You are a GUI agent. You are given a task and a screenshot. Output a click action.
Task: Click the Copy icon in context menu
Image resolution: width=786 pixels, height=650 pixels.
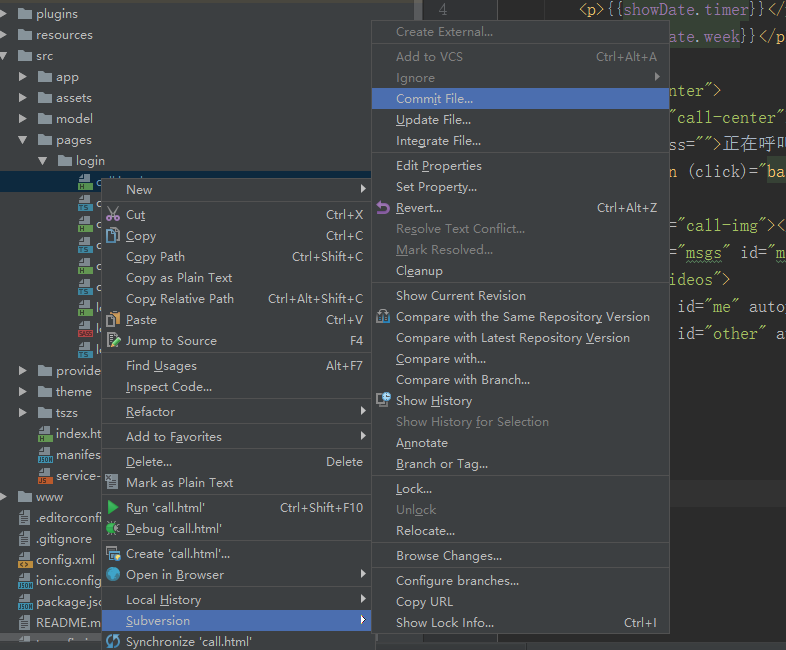[113, 236]
